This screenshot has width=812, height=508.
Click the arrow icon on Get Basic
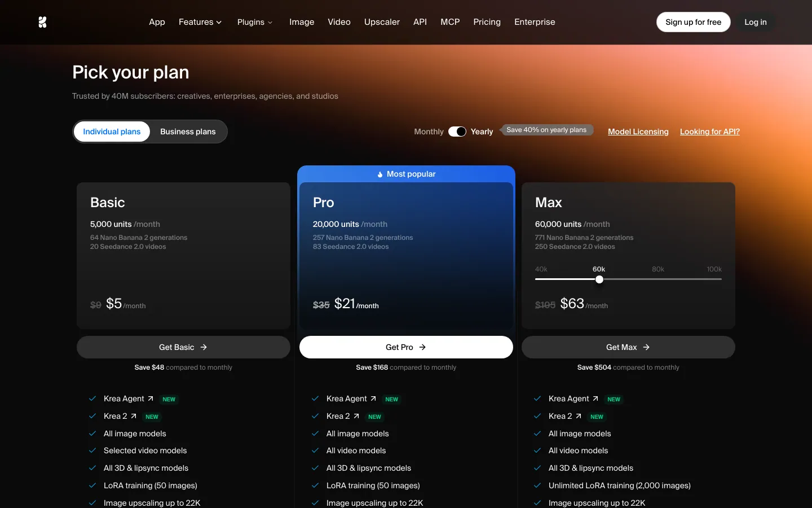click(x=204, y=347)
